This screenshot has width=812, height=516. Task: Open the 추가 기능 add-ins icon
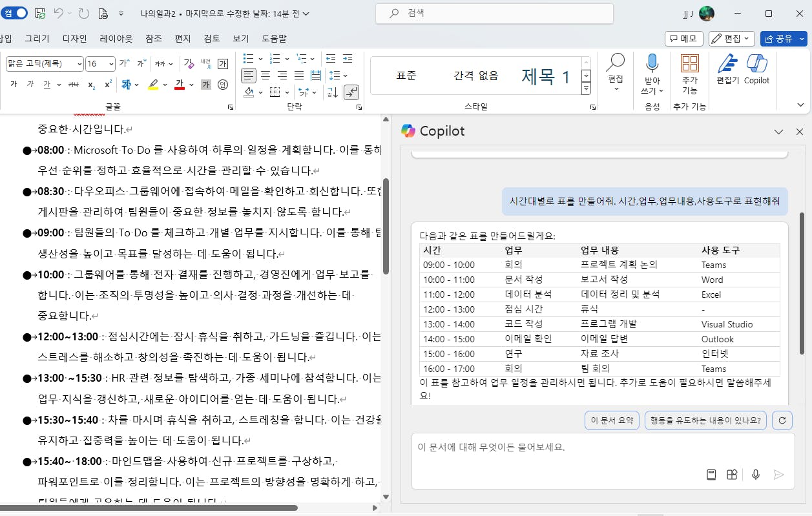pos(690,64)
